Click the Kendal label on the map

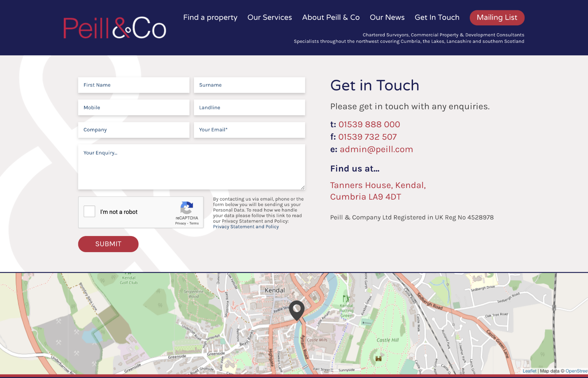(275, 290)
